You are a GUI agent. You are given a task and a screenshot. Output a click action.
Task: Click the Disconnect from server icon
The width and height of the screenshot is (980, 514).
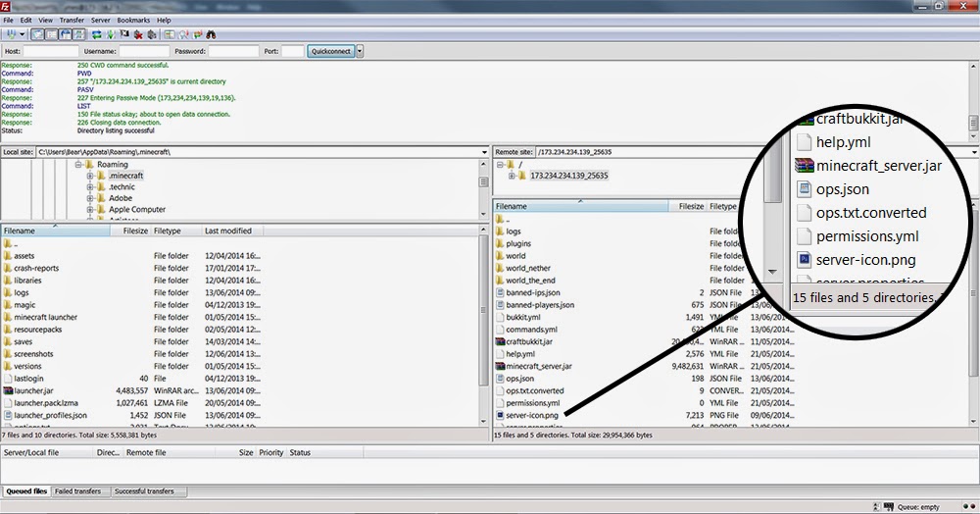click(138, 35)
